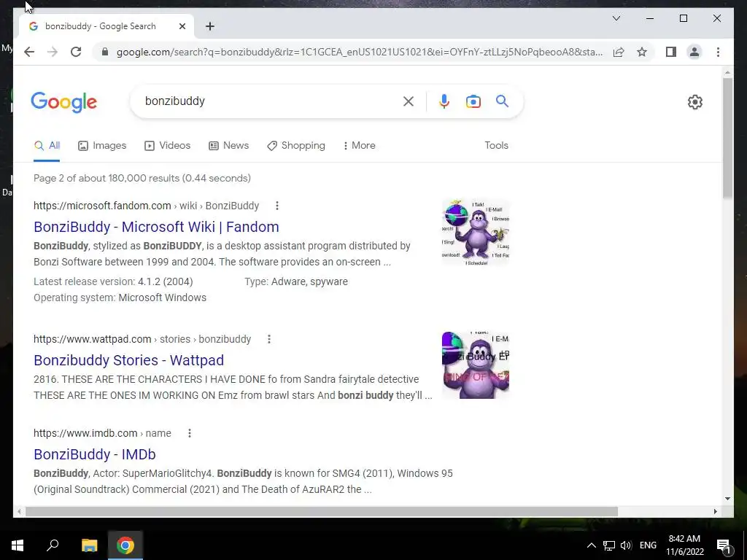Screen dimensions: 747x560
Task: Open the tab search chevron
Action: tap(616, 18)
